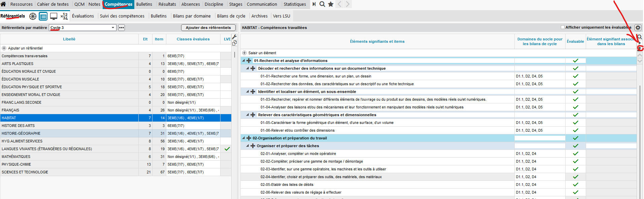Select the HISTOIRE-GÉOGRAPHIE referential row

point(116,133)
